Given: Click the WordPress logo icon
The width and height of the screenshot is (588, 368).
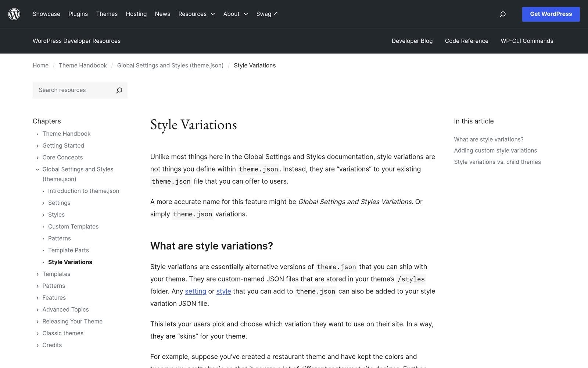Looking at the screenshot, I should pos(14,14).
